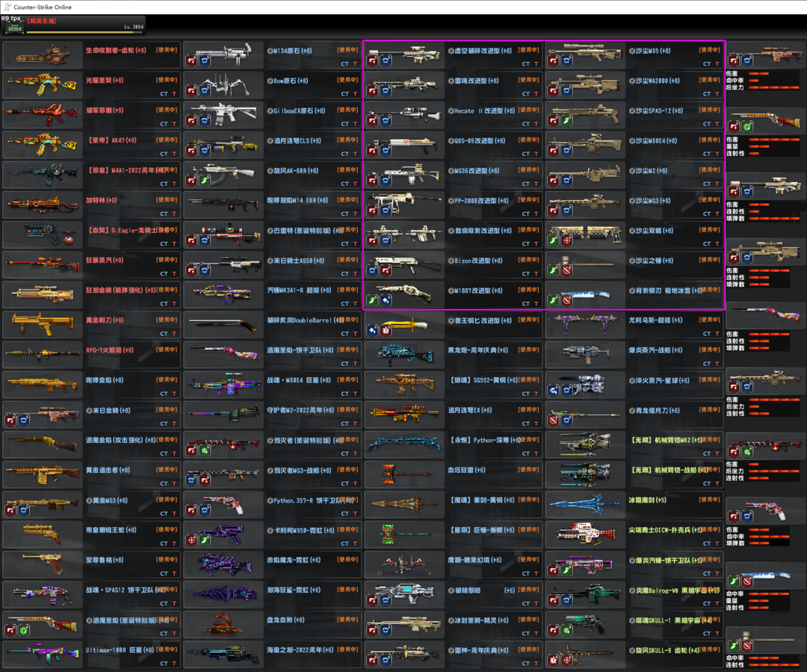
Task: Click the level 2054 rank badge
Action: 14,28
